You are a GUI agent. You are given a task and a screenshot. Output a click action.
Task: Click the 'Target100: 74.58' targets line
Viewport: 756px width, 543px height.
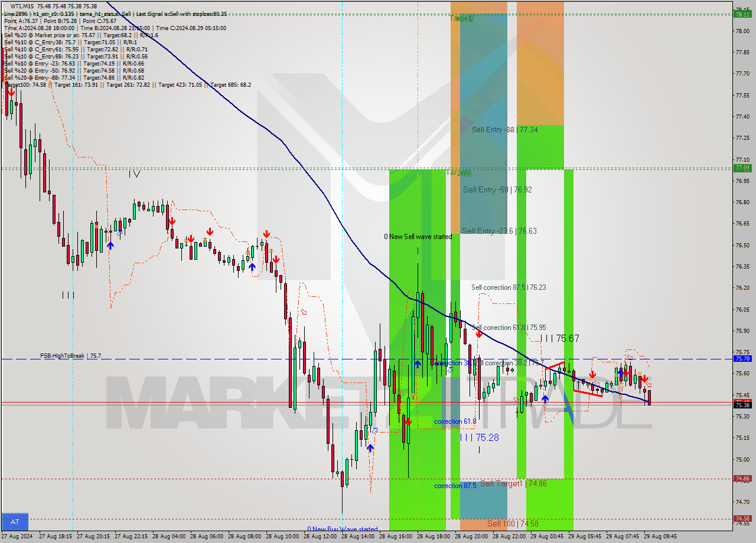point(128,84)
